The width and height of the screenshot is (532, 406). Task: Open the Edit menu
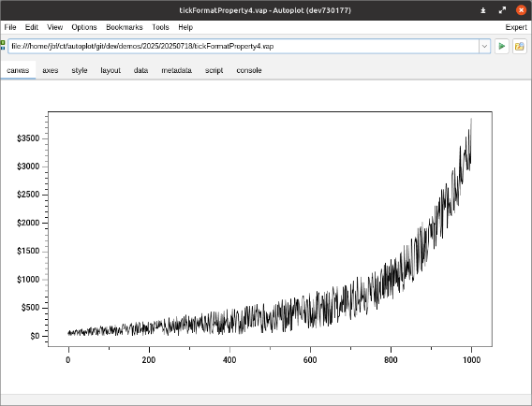coord(32,27)
